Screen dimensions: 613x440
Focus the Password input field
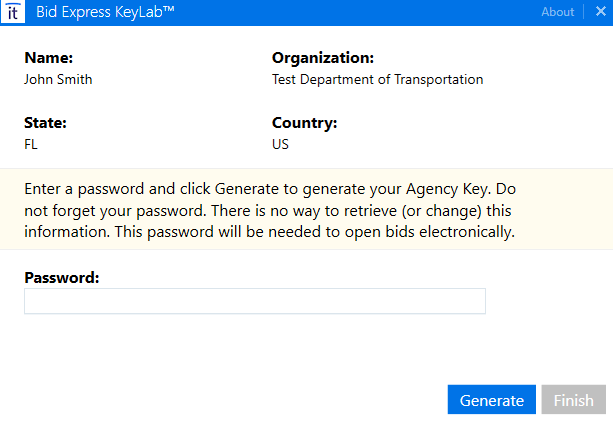pyautogui.click(x=254, y=301)
